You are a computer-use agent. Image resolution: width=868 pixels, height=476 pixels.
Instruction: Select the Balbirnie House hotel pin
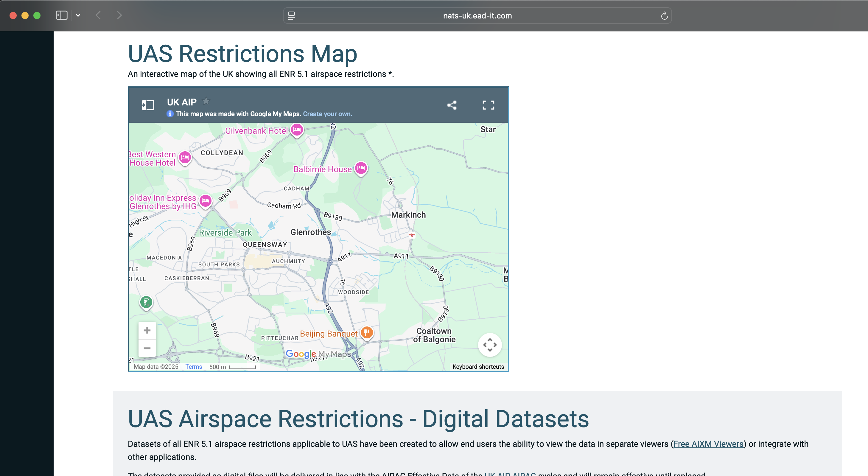[x=361, y=168]
